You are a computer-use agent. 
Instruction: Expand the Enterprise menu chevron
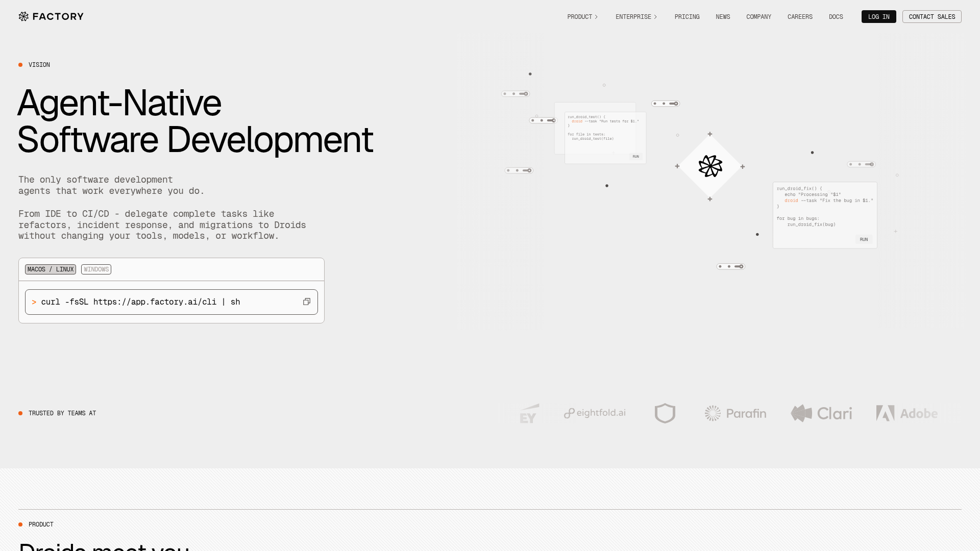655,17
